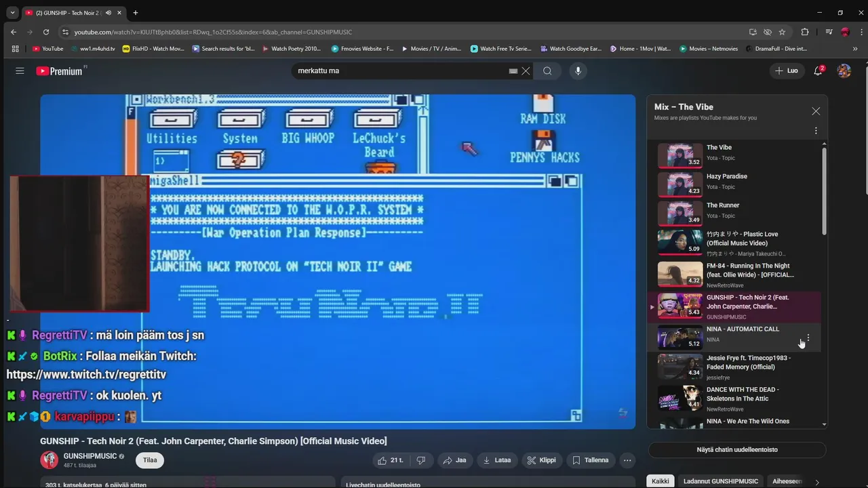Open the FlixHD - Watch Mov... bookmark
Viewport: 868px width, 488px height.
coord(153,49)
